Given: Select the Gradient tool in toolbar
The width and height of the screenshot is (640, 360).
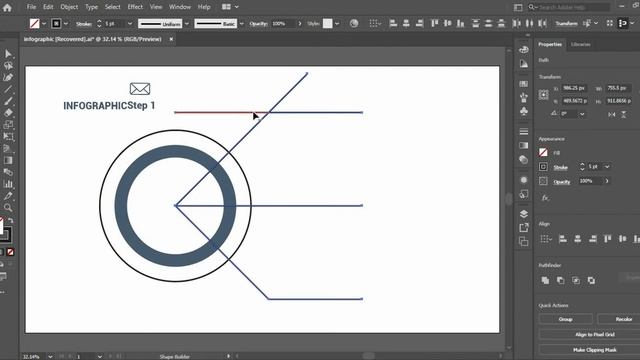Looking at the screenshot, I should coord(8,160).
